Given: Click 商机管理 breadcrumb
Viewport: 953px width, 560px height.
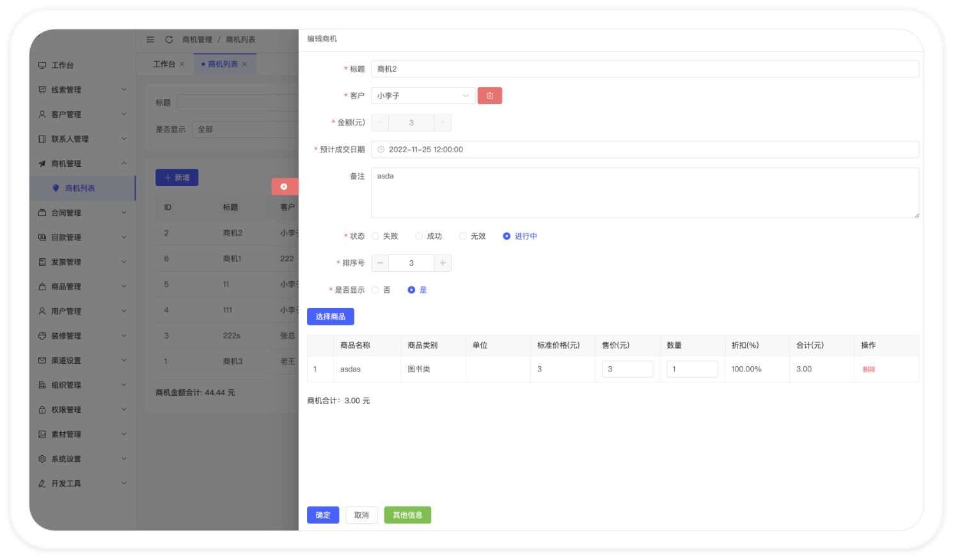Looking at the screenshot, I should pyautogui.click(x=197, y=40).
